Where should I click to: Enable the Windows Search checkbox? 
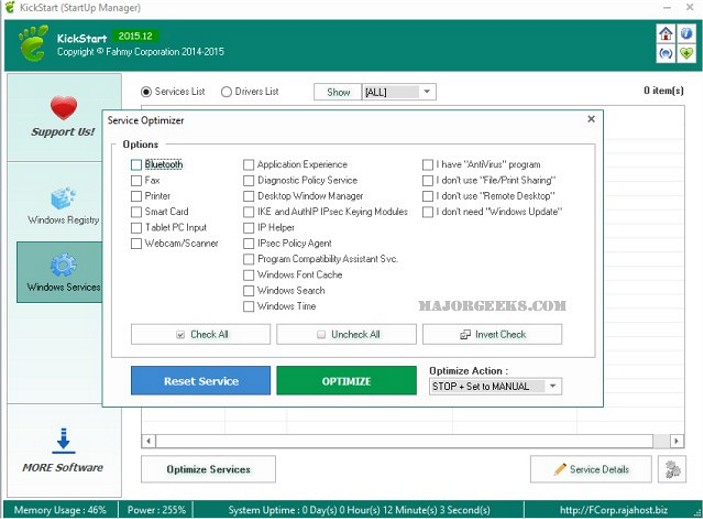click(x=248, y=291)
